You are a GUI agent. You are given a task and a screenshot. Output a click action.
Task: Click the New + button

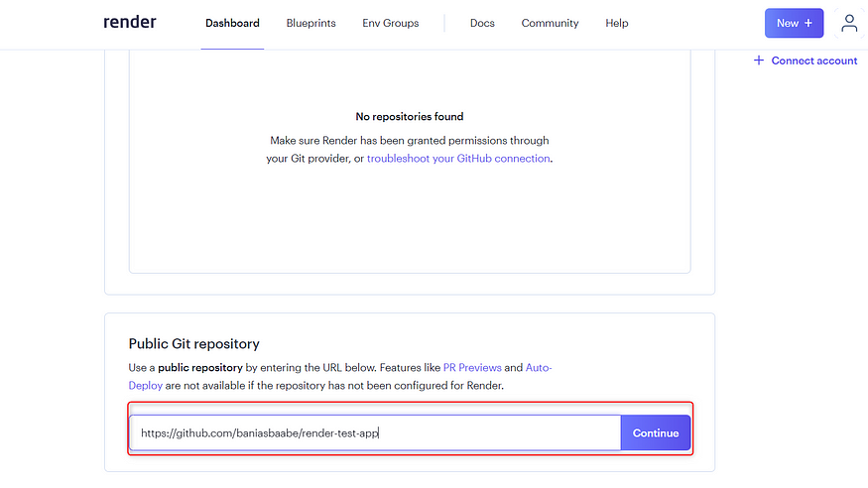click(x=794, y=23)
